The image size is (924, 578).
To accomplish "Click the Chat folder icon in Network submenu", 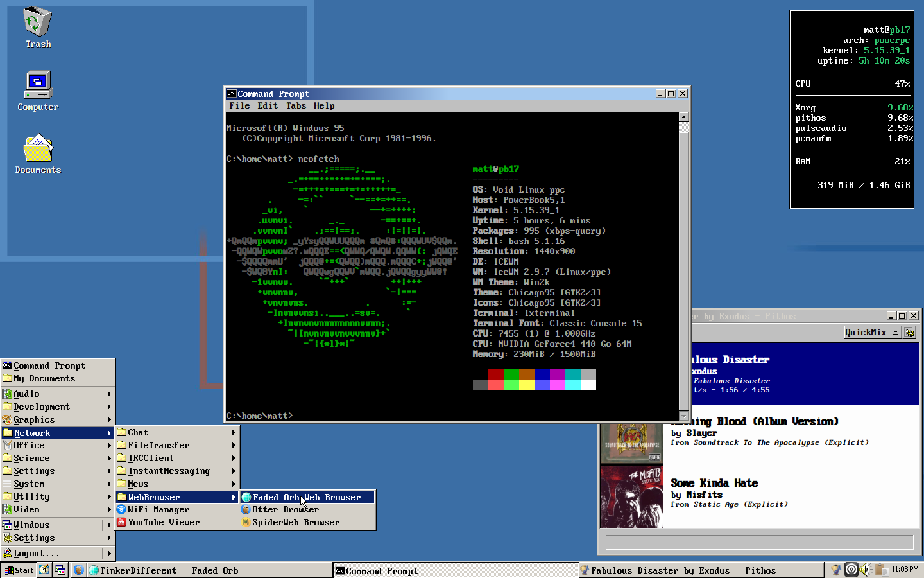I will coord(122,432).
